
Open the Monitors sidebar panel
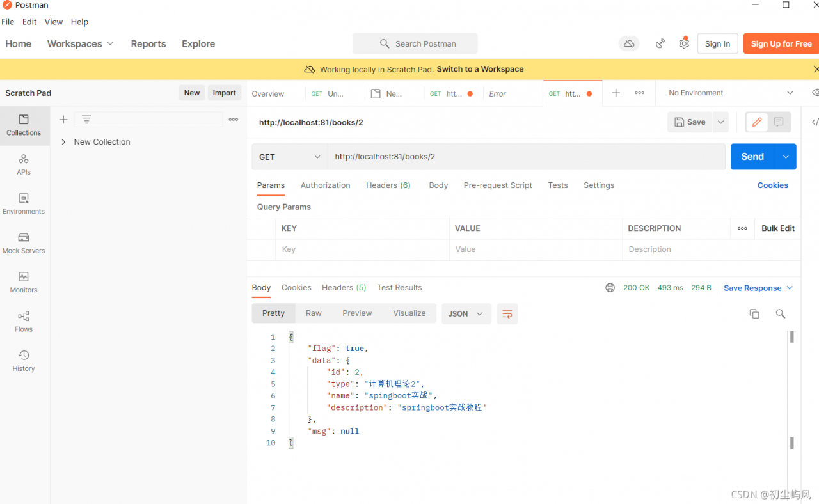click(x=24, y=283)
